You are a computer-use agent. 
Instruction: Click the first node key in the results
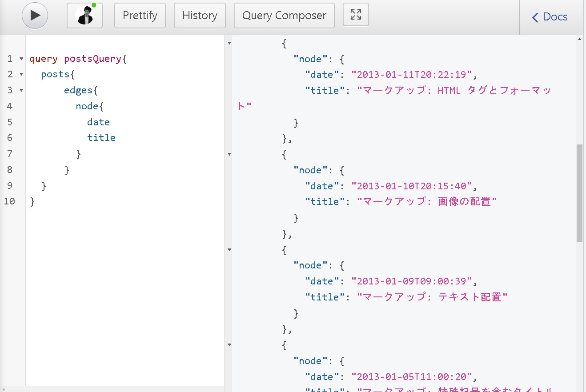(310, 59)
